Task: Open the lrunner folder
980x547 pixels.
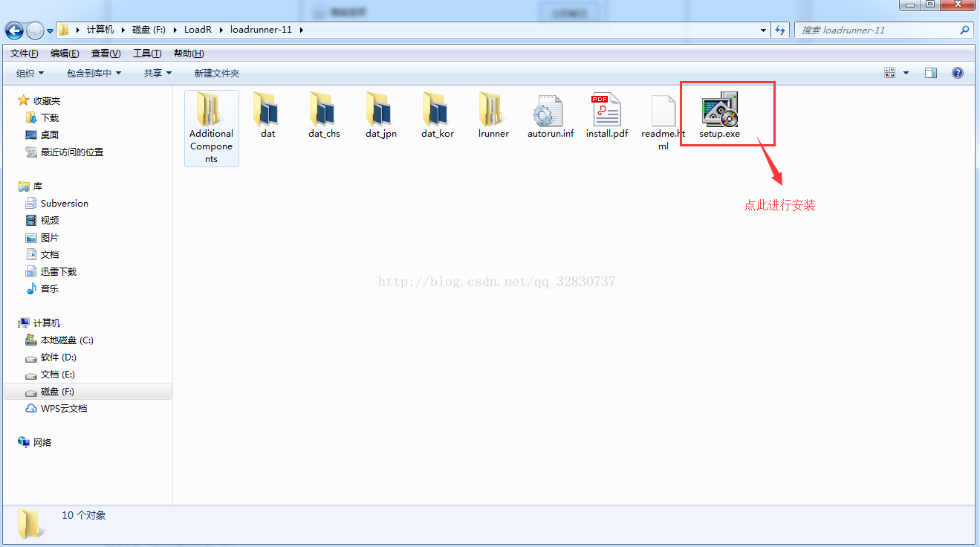Action: (494, 116)
